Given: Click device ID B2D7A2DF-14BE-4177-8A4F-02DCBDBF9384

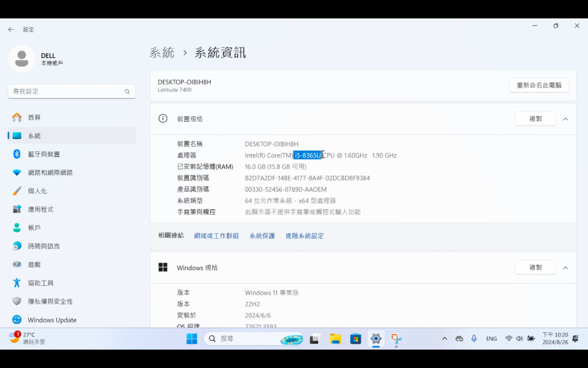Looking at the screenshot, I should click(x=307, y=178).
